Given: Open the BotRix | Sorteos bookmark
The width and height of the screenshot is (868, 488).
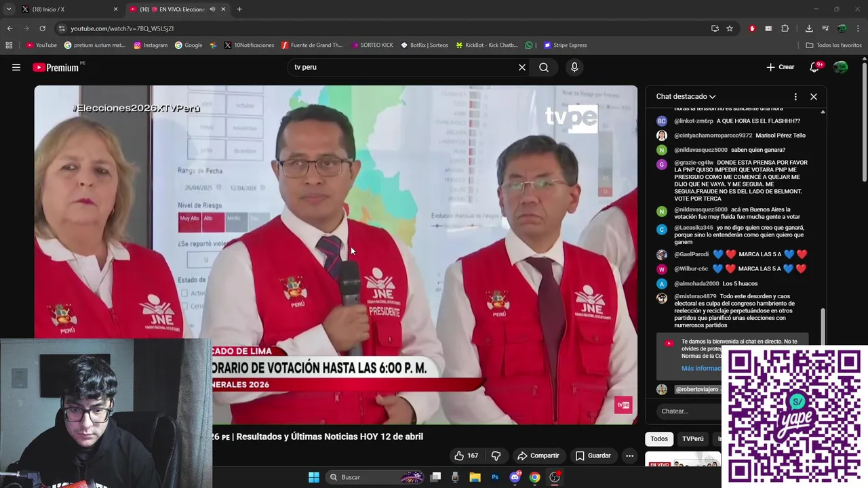Looking at the screenshot, I should [x=425, y=45].
